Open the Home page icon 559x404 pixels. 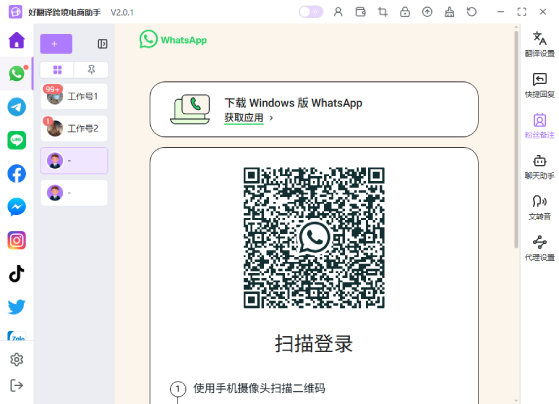tap(16, 40)
